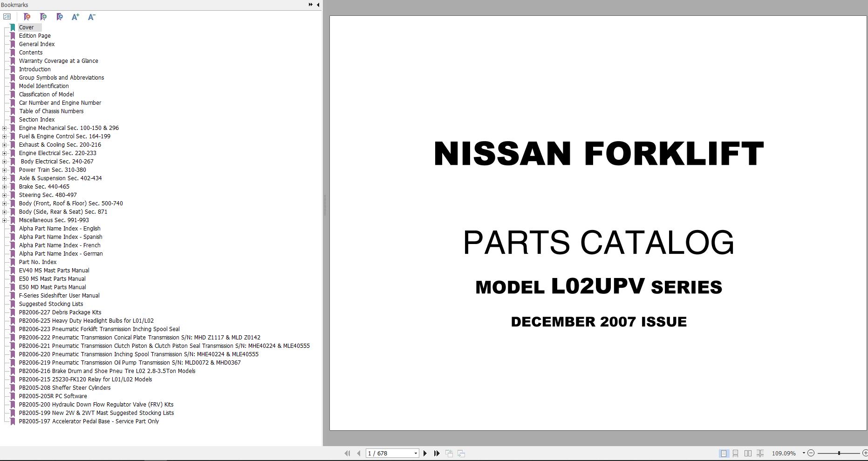868x461 pixels.
Task: Click the zoom slider handle
Action: click(x=839, y=453)
